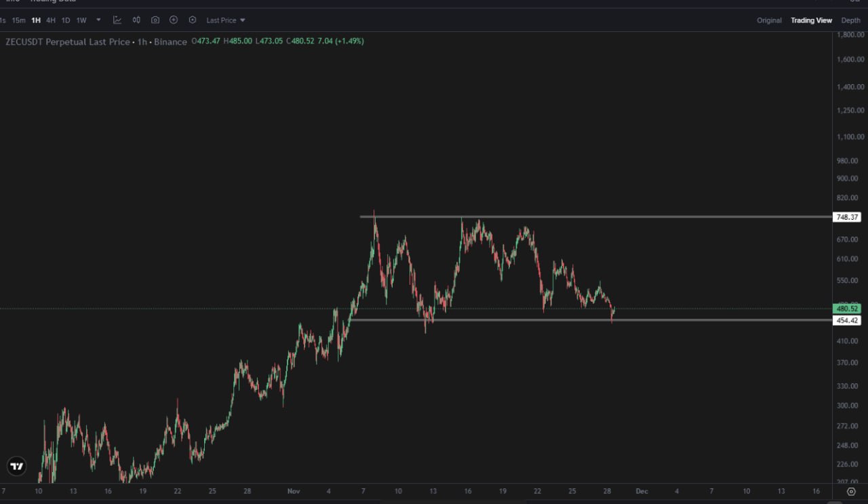
Task: Choose the 1W timeframe
Action: tap(81, 20)
